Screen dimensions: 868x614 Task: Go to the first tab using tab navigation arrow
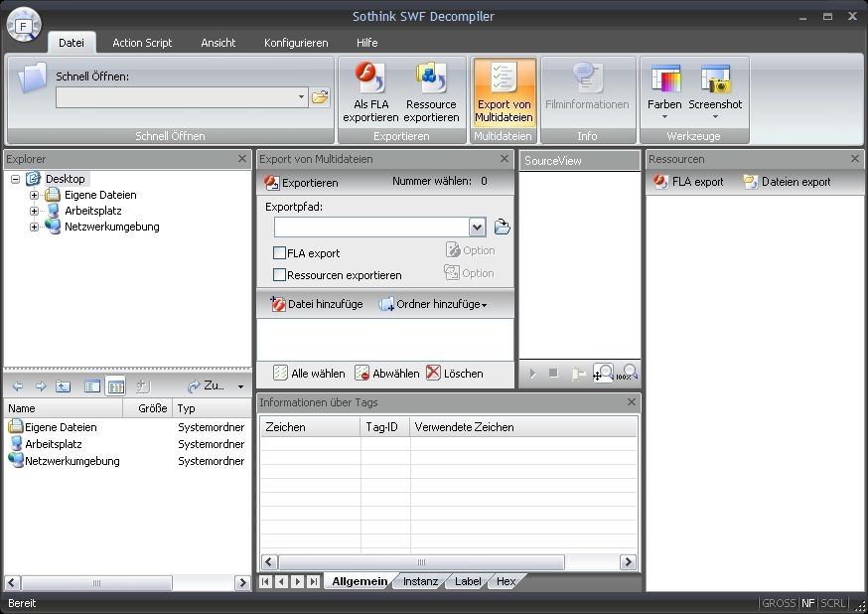[266, 581]
